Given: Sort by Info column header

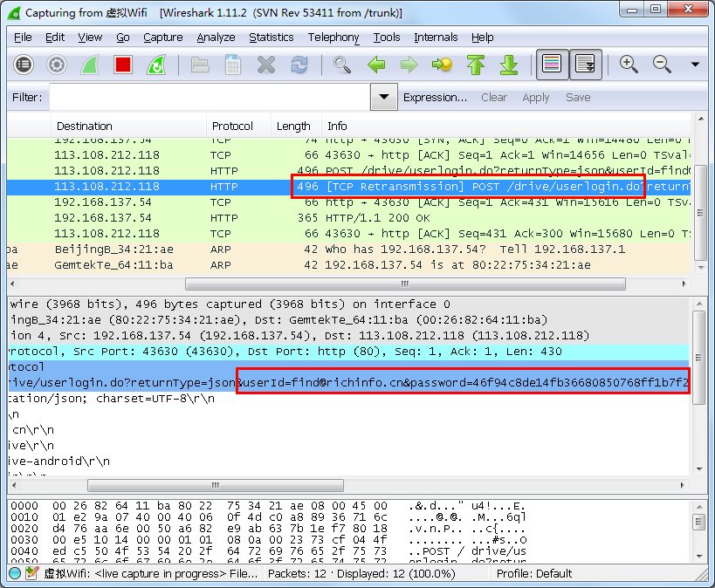Looking at the screenshot, I should 506,126.
